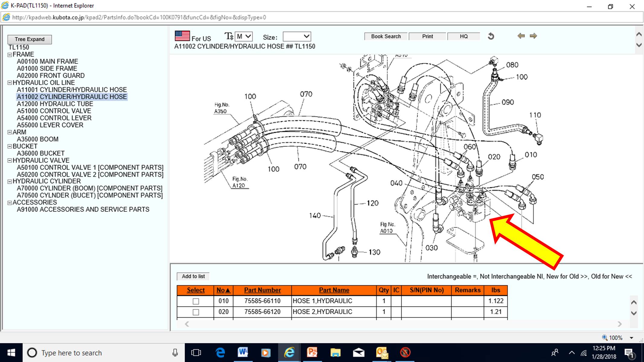The width and height of the screenshot is (644, 362).
Task: Select A35000 BOOM in tree
Action: pyautogui.click(x=38, y=139)
